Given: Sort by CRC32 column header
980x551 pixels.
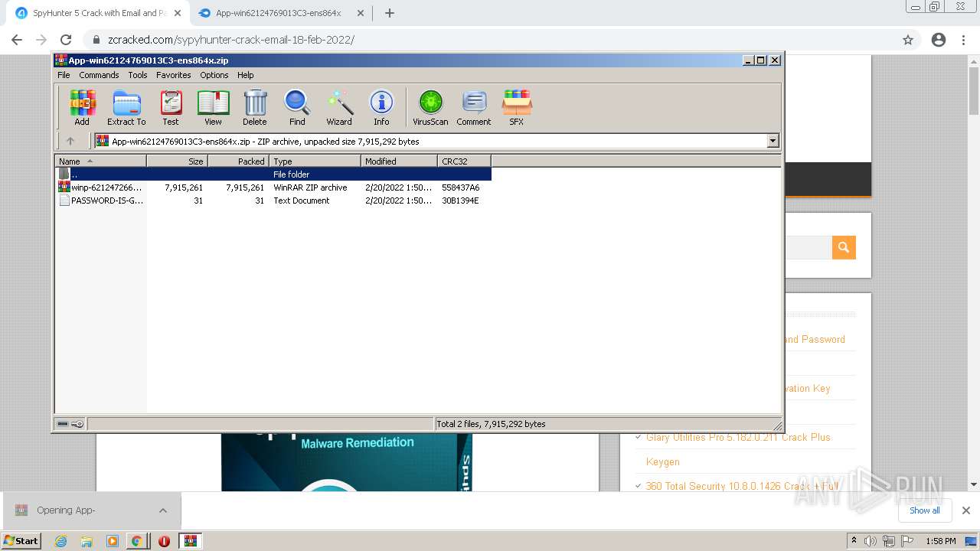Looking at the screenshot, I should click(465, 161).
